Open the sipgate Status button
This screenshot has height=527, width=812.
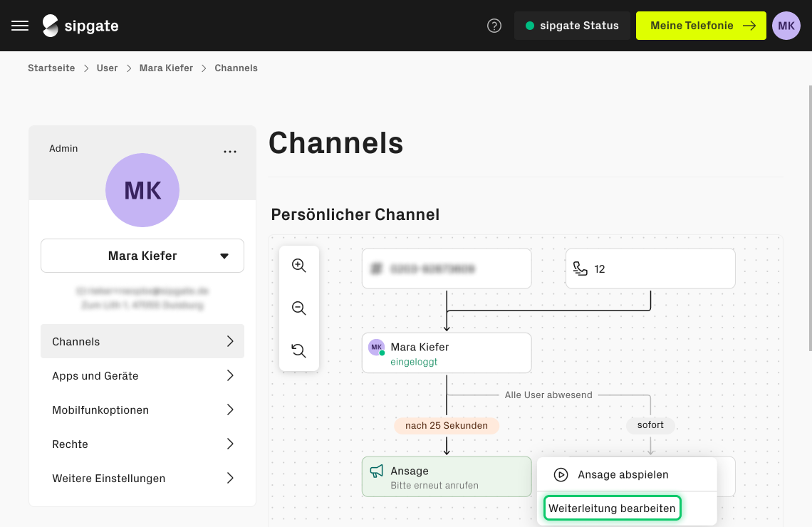[x=572, y=26]
